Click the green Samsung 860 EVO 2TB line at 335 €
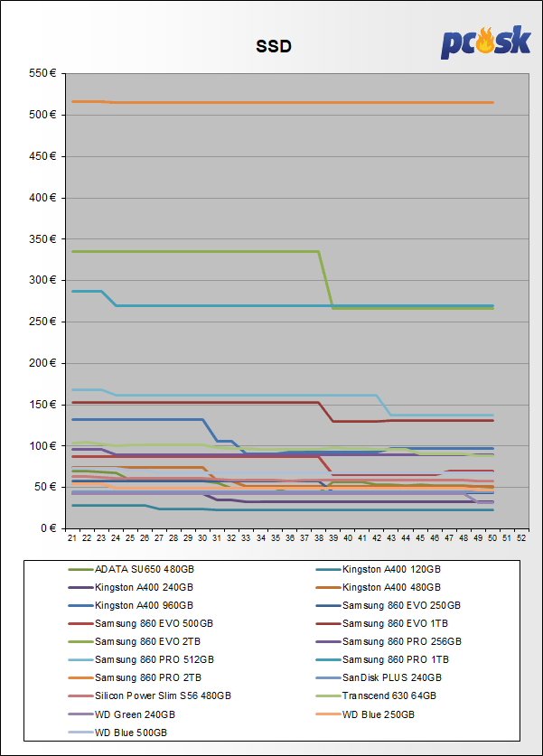This screenshot has width=543, height=756. 195,252
